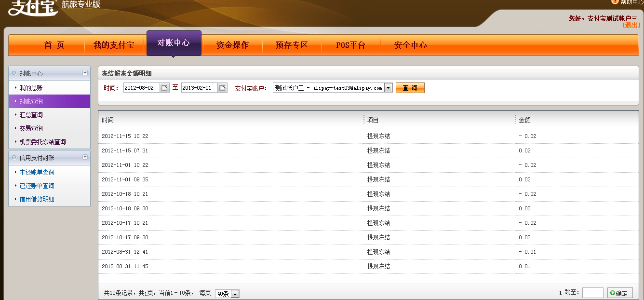Screen dimensions: 644x300
Task: Collapse the 对账中心 sidebar panel
Action: pos(85,73)
